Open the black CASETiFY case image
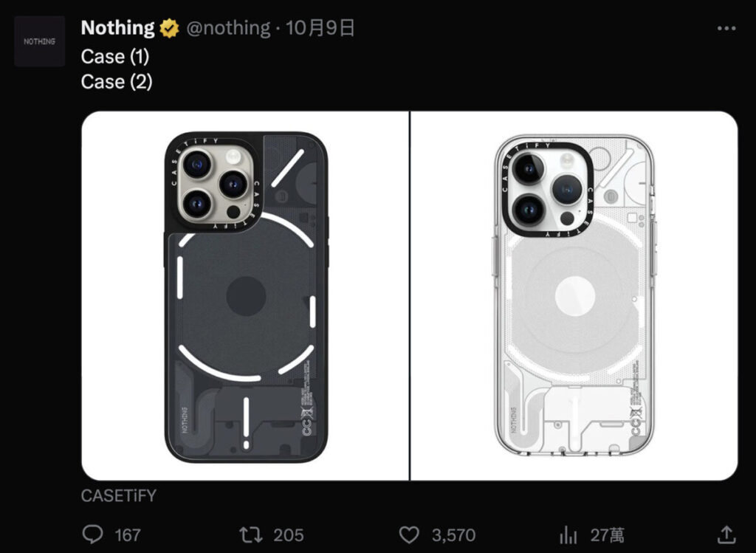The image size is (756, 553). pos(245,295)
